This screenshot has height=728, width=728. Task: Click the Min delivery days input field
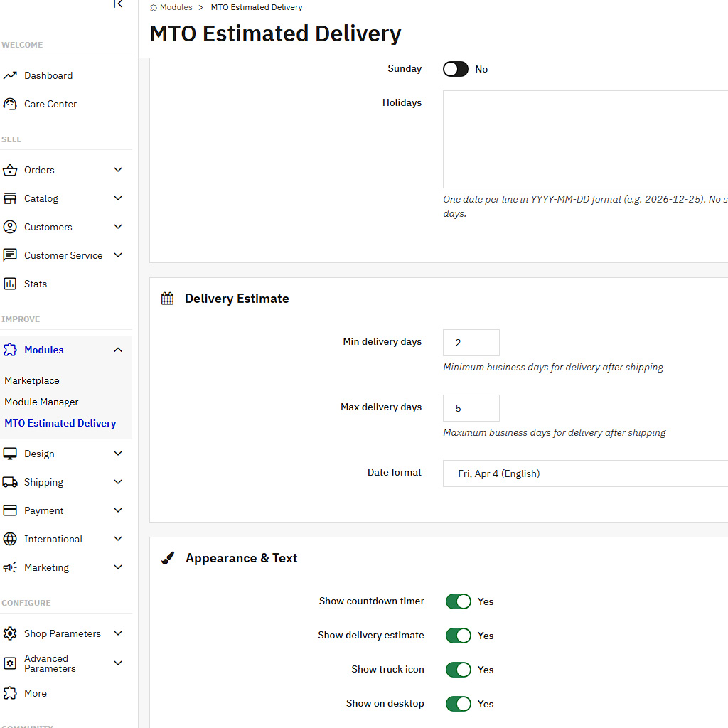471,343
